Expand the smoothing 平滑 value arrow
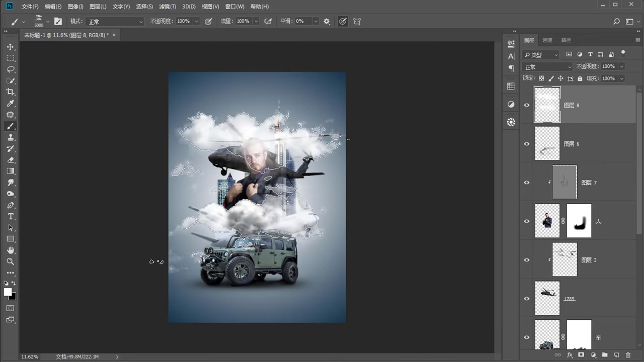The height and width of the screenshot is (362, 644). [x=315, y=22]
